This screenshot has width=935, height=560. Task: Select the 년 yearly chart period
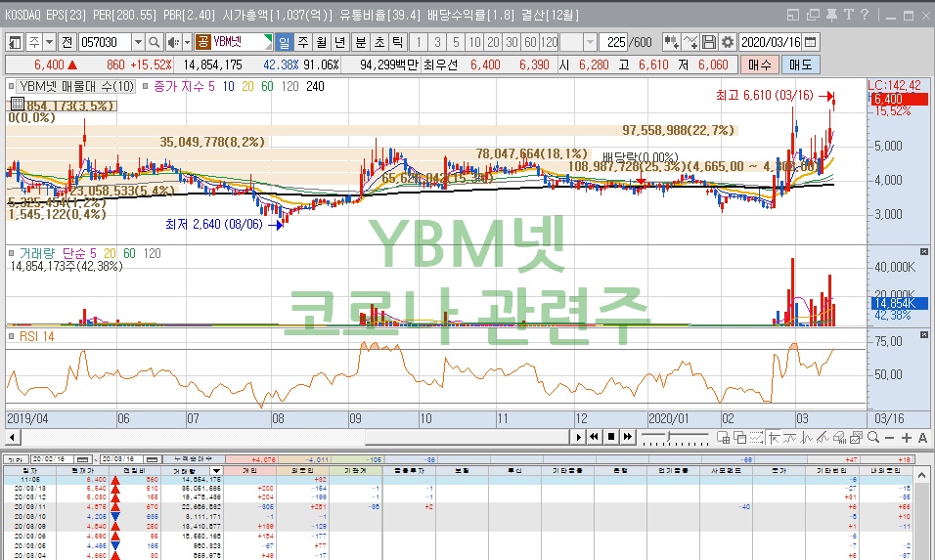click(x=340, y=42)
